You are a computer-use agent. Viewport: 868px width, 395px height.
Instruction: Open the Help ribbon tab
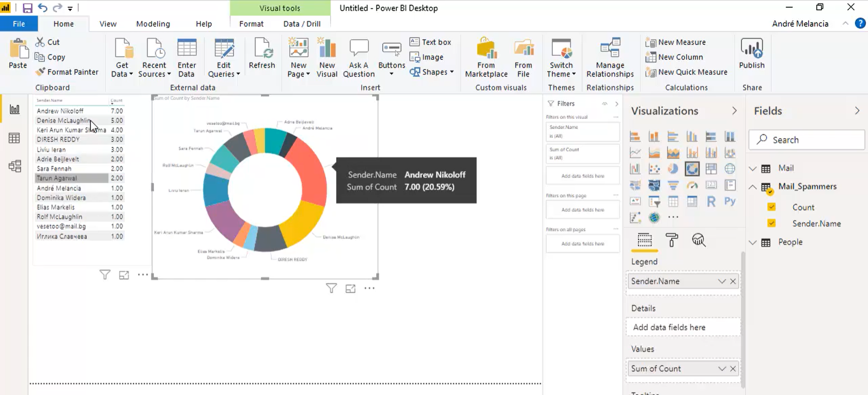tap(204, 24)
